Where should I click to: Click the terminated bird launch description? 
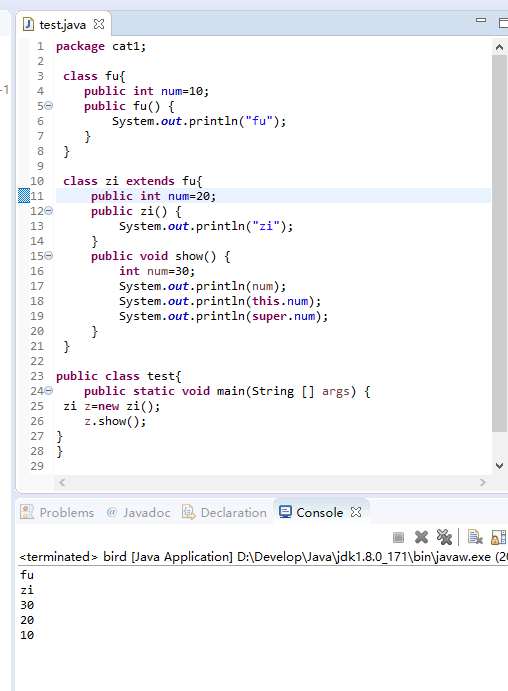click(x=263, y=557)
